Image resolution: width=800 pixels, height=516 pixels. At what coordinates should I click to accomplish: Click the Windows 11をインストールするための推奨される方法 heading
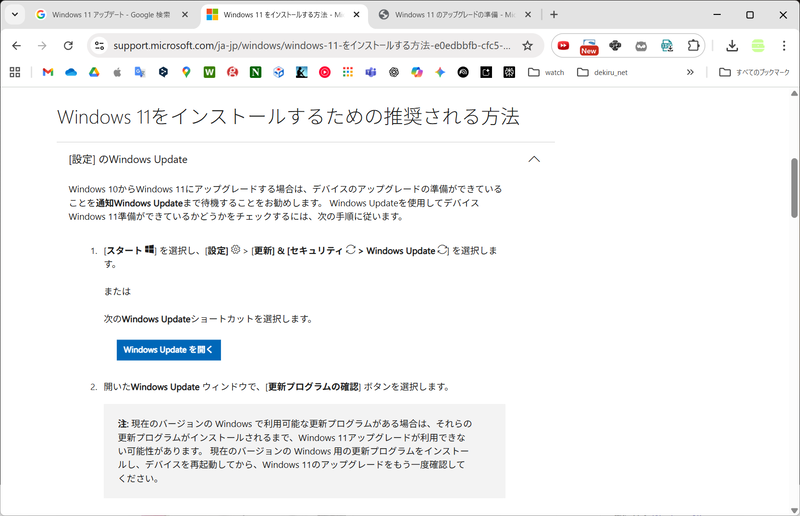pos(288,117)
